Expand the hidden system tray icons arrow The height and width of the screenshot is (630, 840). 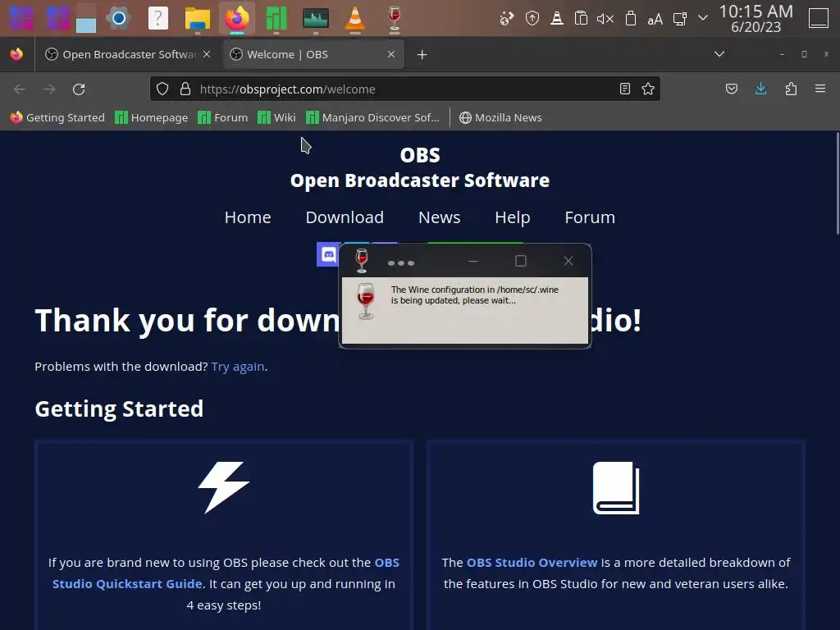click(x=703, y=18)
